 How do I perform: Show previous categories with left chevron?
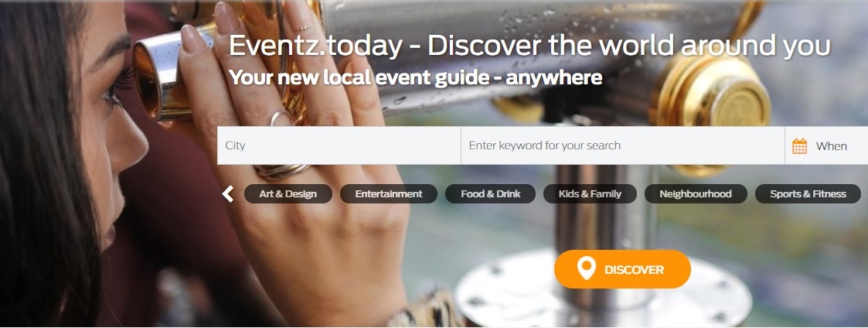click(x=227, y=194)
